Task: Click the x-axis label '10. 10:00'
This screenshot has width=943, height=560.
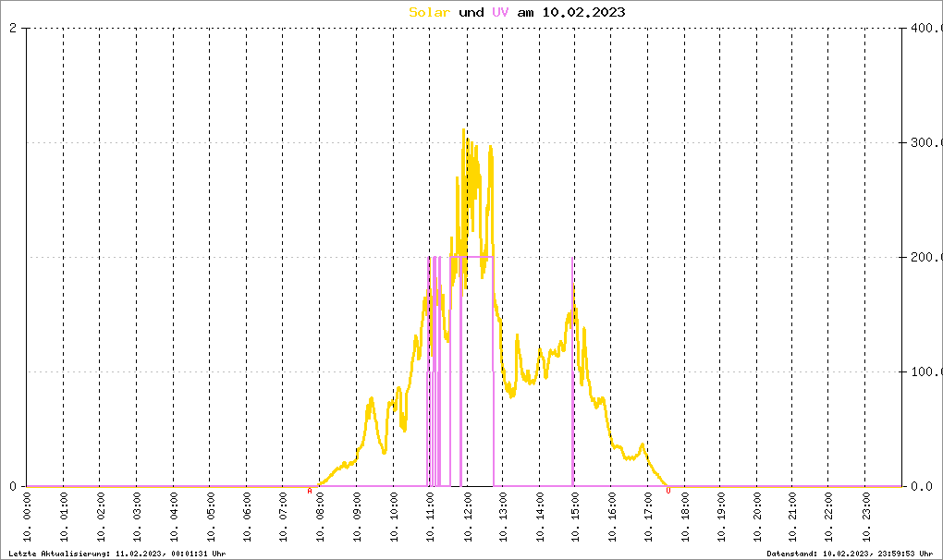Action: (x=393, y=517)
